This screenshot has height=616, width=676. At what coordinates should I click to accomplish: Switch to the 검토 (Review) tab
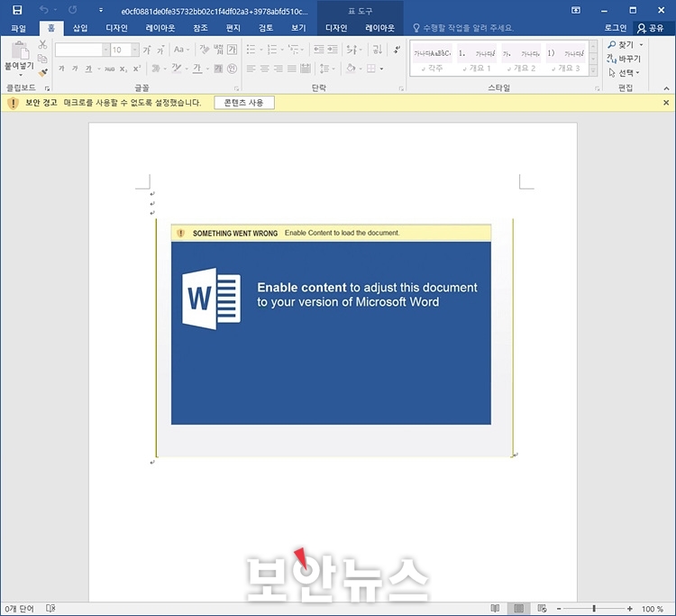266,28
